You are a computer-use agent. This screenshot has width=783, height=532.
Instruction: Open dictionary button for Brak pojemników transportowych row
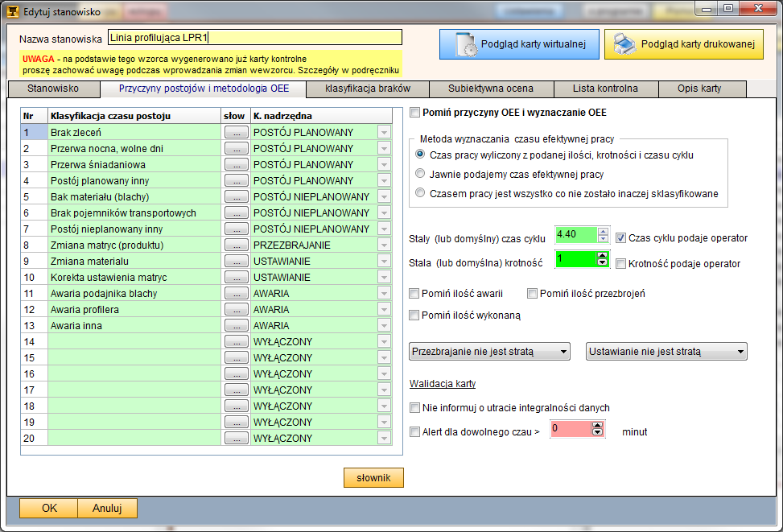(237, 212)
